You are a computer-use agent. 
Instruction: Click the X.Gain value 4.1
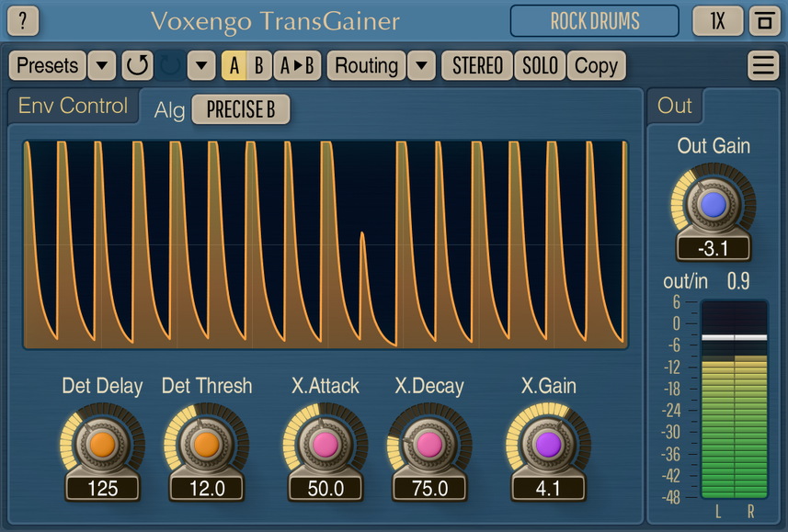[x=548, y=488]
